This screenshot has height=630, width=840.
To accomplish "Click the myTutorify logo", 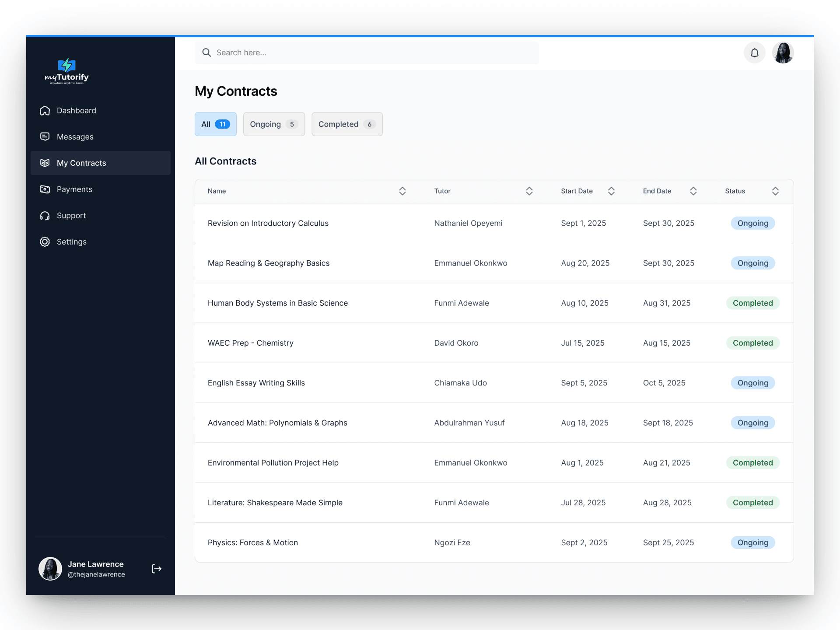I will point(66,71).
